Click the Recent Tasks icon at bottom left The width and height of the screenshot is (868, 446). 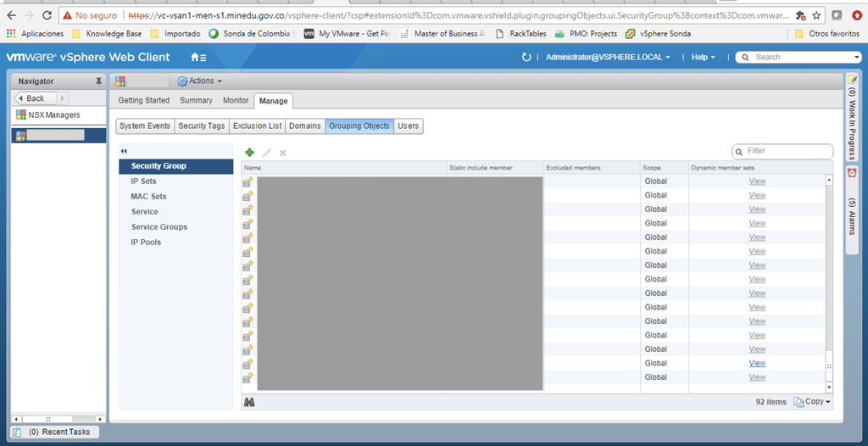(x=17, y=432)
